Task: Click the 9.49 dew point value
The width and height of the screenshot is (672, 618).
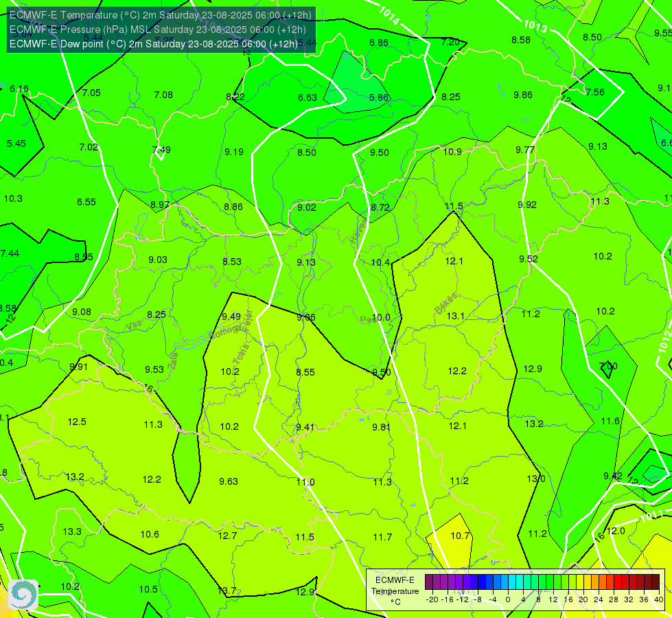Action: click(x=231, y=317)
